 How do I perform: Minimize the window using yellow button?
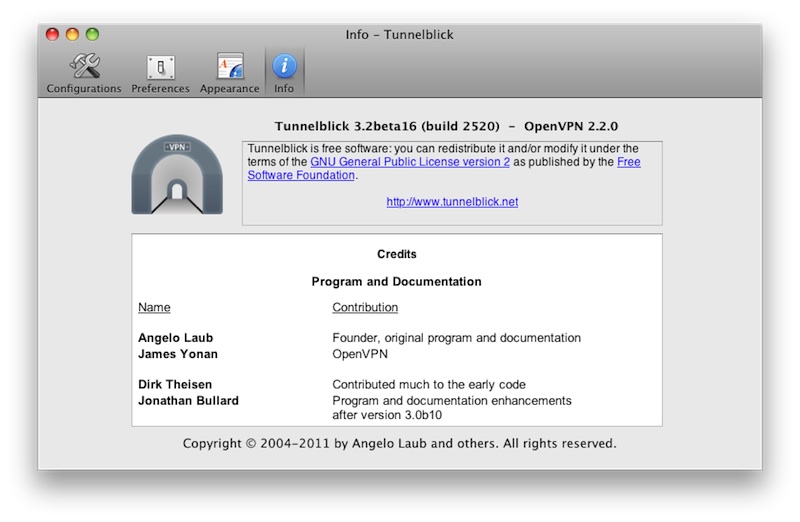tap(73, 35)
